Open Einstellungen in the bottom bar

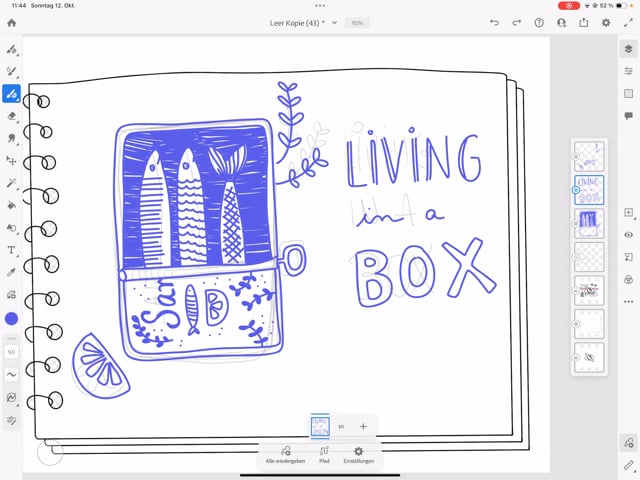coord(358,454)
